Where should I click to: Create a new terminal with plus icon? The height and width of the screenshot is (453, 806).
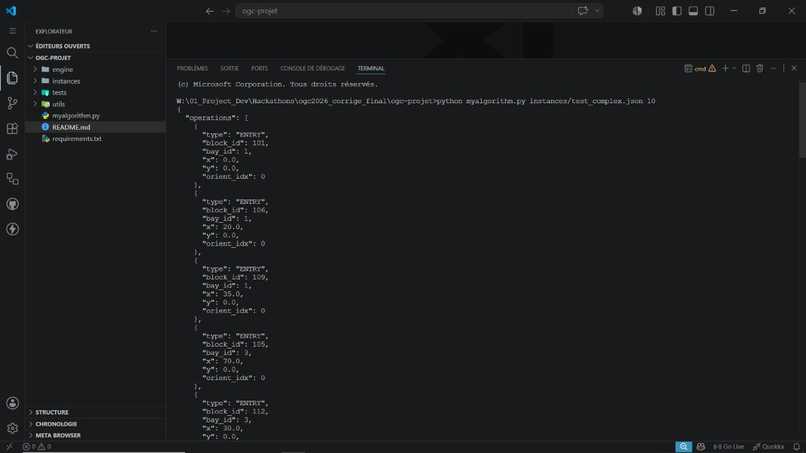tap(725, 68)
